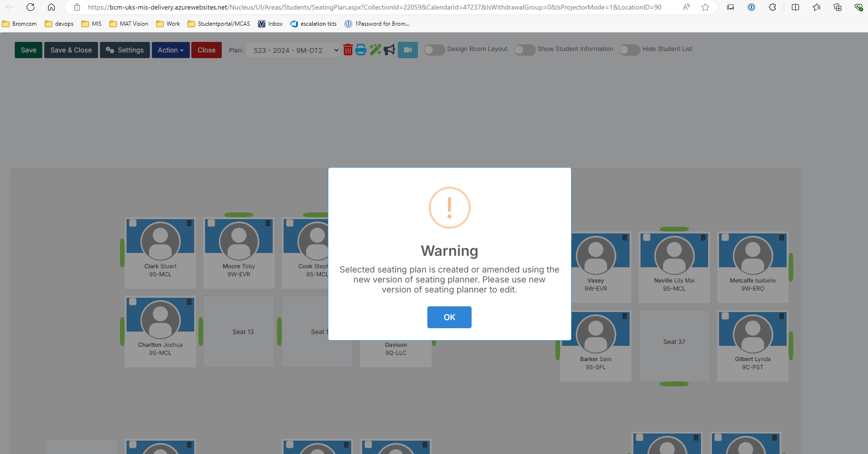Click the video camera projector button
Screen dimensions: 868x454
click(408, 50)
